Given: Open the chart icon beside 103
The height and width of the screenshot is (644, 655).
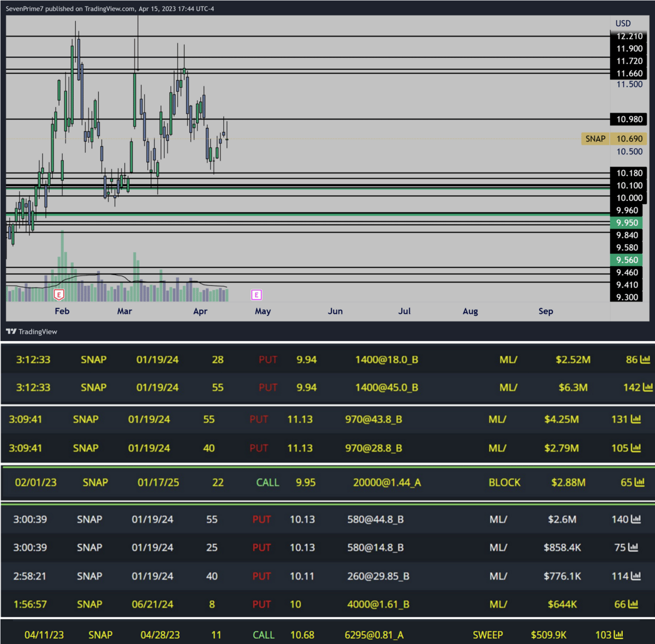Looking at the screenshot, I should pos(618,635).
